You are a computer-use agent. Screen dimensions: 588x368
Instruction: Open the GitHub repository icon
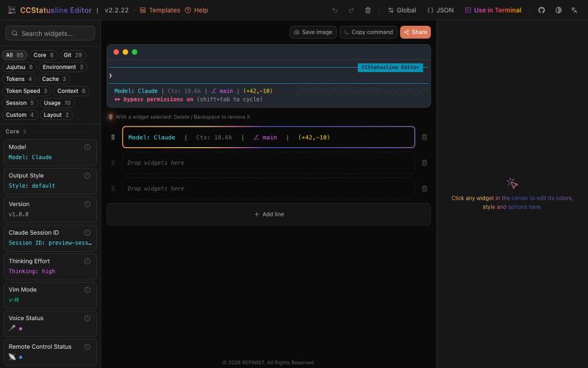pyautogui.click(x=542, y=10)
